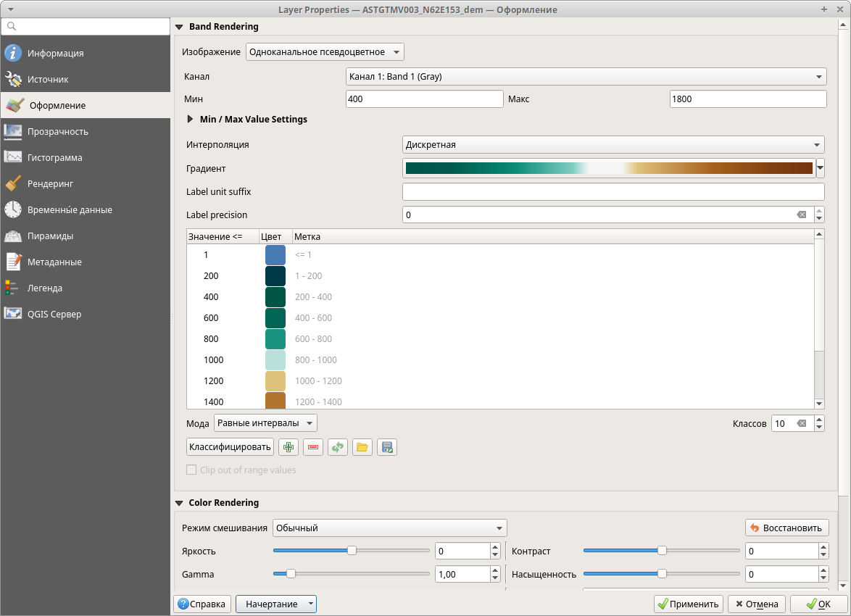Open the Мода equal intervals dropdown
851x616 pixels.
click(265, 423)
